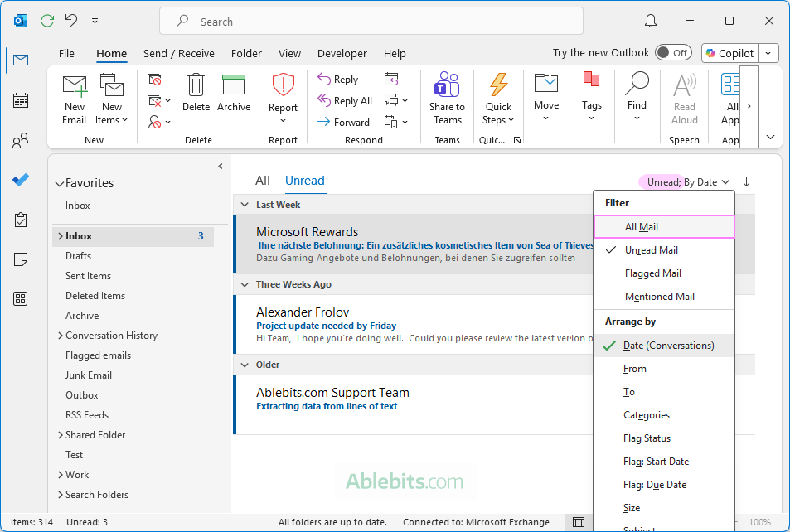The image size is (790, 532).
Task: Archive the selected message
Action: (234, 93)
